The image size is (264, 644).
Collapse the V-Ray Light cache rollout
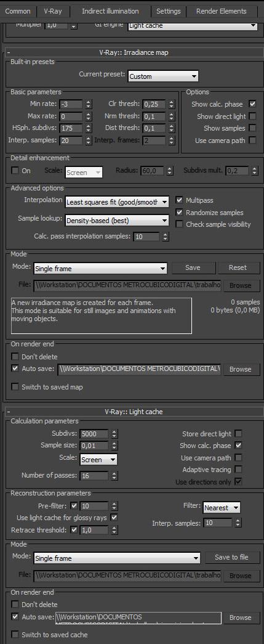tap(8, 411)
